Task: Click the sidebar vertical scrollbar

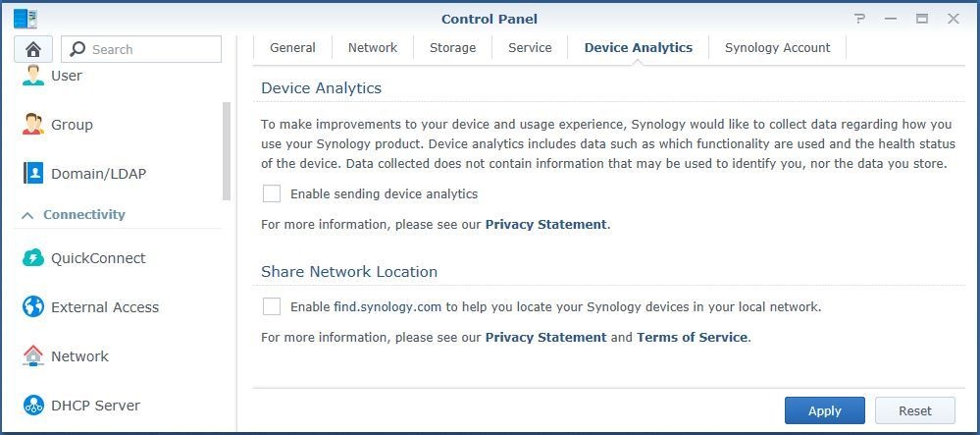Action: coord(227,152)
